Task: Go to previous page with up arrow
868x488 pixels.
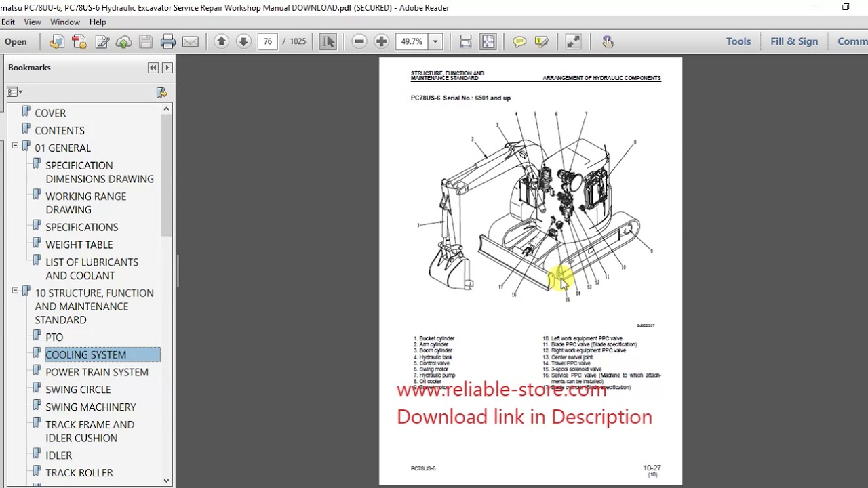Action: [221, 41]
